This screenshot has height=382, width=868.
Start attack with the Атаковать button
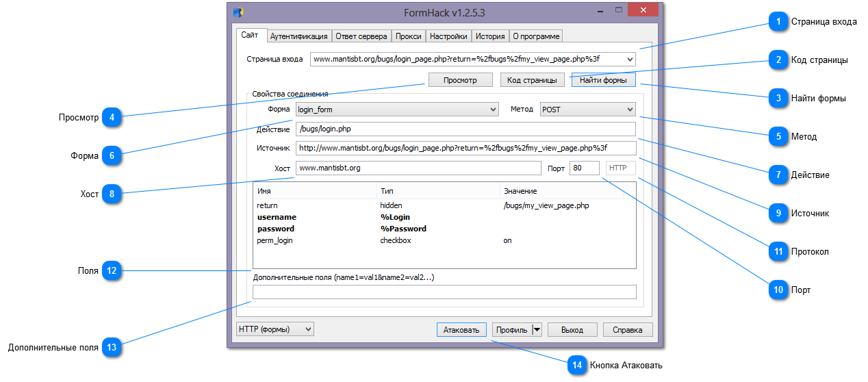point(461,329)
